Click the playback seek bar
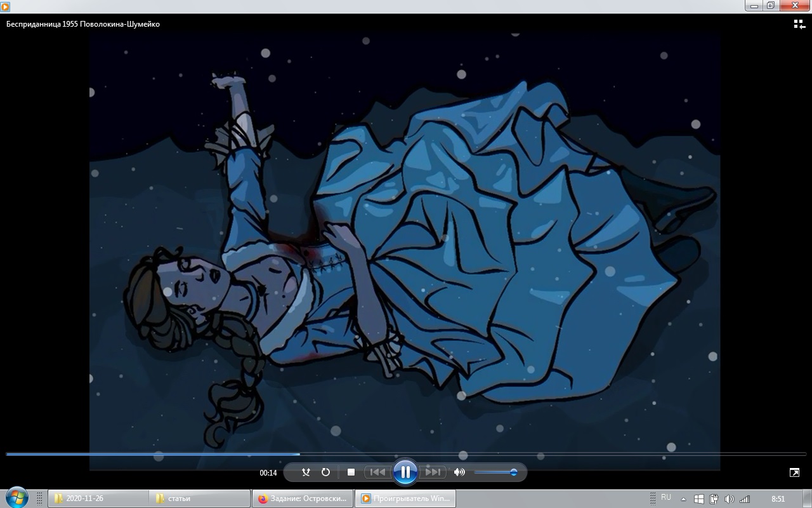The image size is (812, 508). (x=406, y=454)
